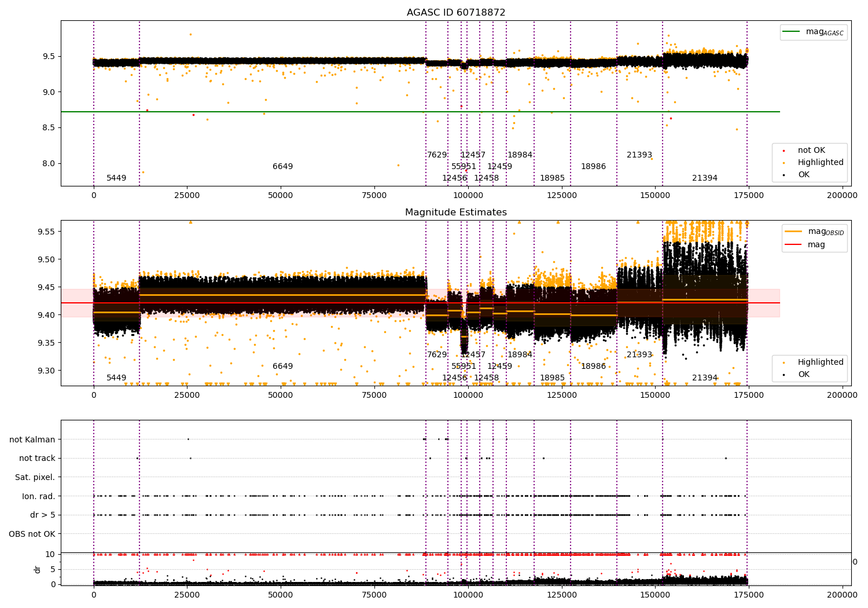Click the red line sample beside 'mag'
Viewport: 868px width, 608px height.
point(793,244)
